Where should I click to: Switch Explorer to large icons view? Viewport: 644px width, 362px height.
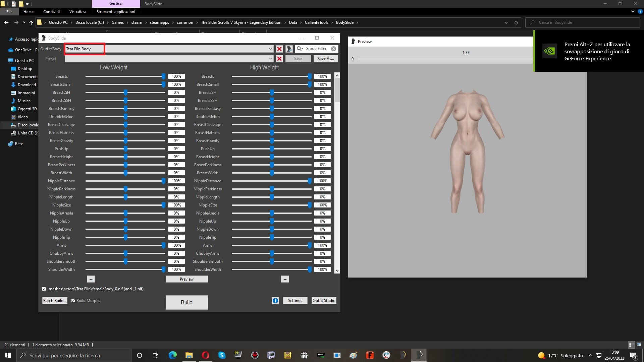tap(639, 345)
